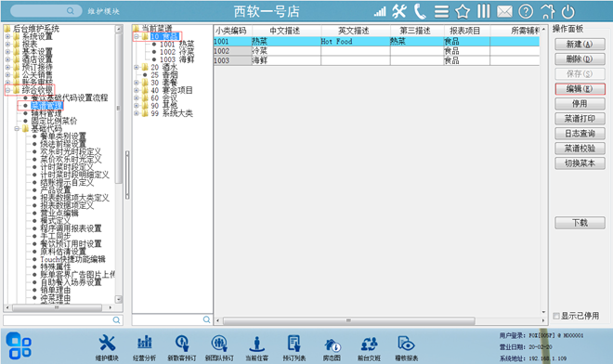613x364 pixels.
Task: Click the three vertical bars icon in header
Action: [484, 11]
